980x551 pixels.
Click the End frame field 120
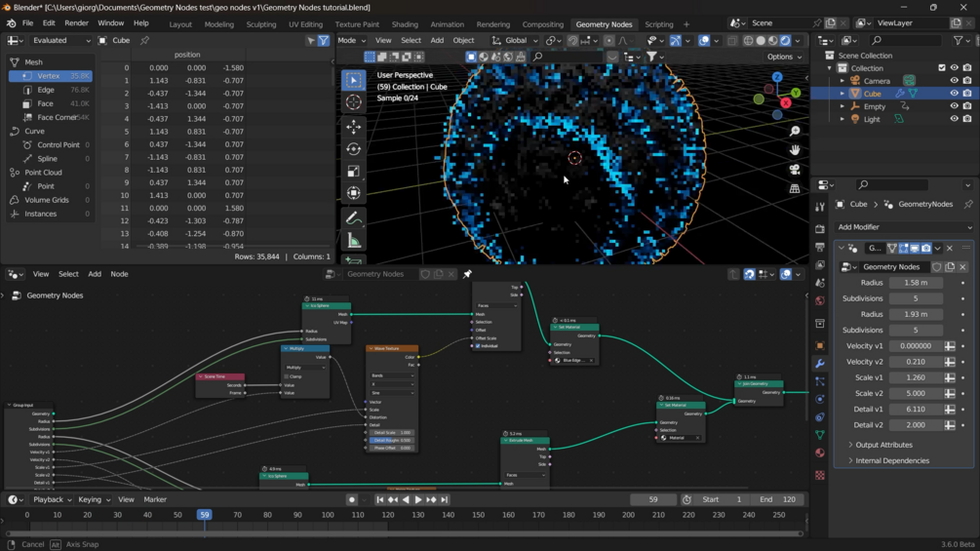(779, 499)
